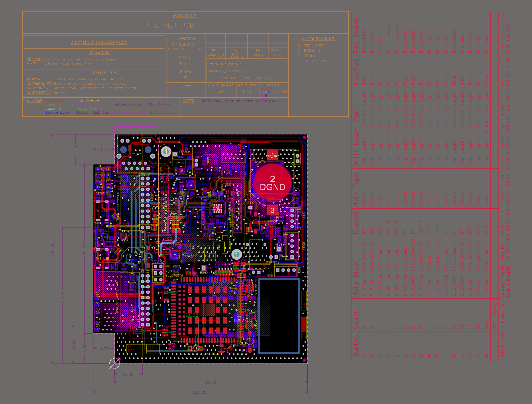Click the PWR_RUN LED label

coord(103,169)
